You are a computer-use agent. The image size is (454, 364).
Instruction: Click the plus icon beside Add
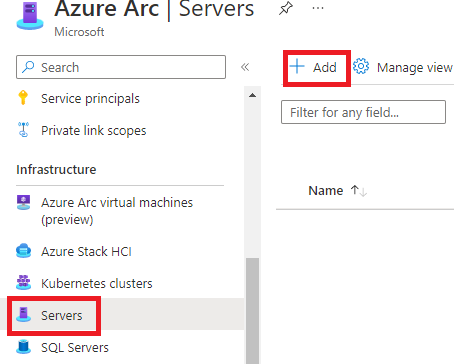coord(297,67)
